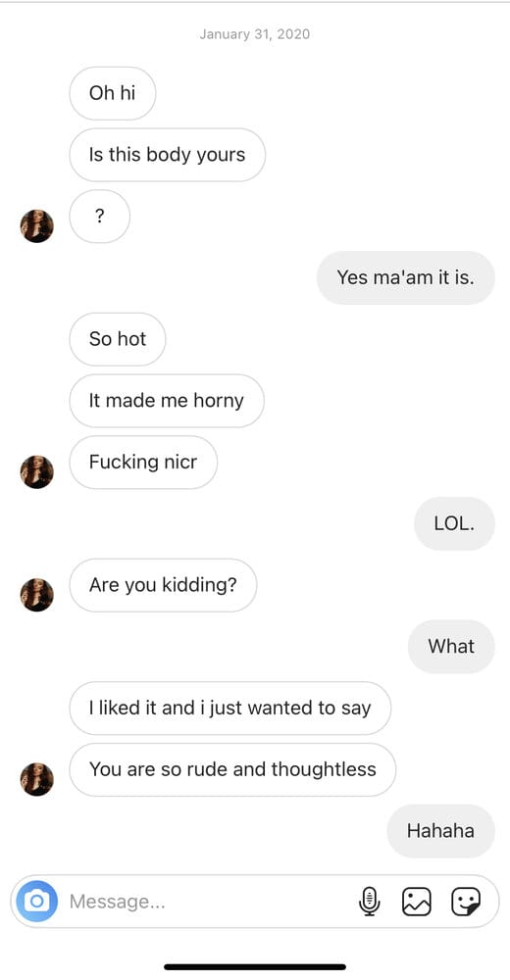
Task: Select the "Oh hi" message bubble
Action: [113, 93]
